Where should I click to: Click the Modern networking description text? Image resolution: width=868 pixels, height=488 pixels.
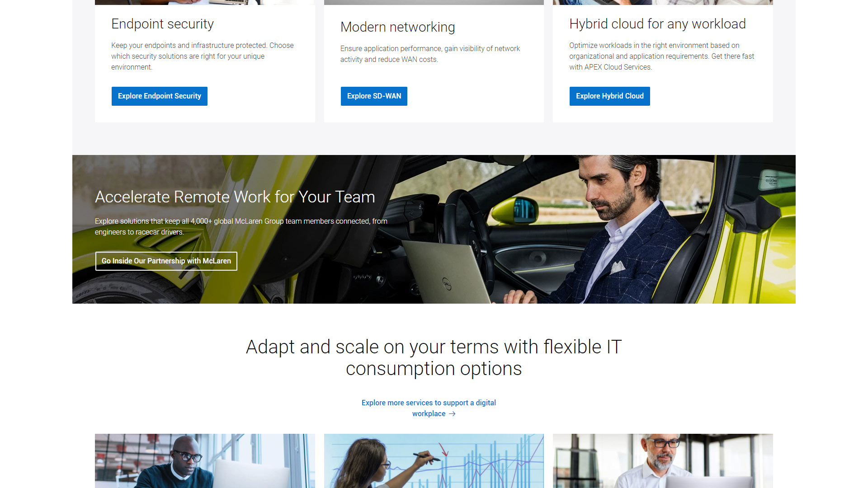(430, 54)
